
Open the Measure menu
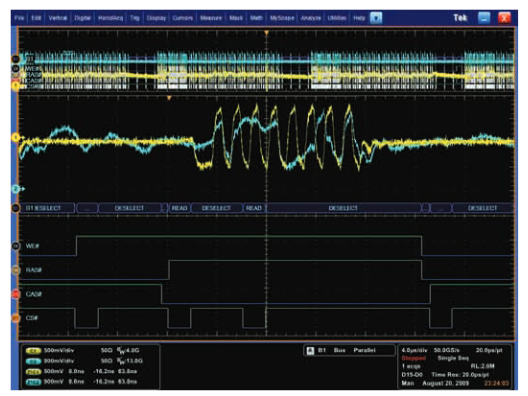click(211, 18)
